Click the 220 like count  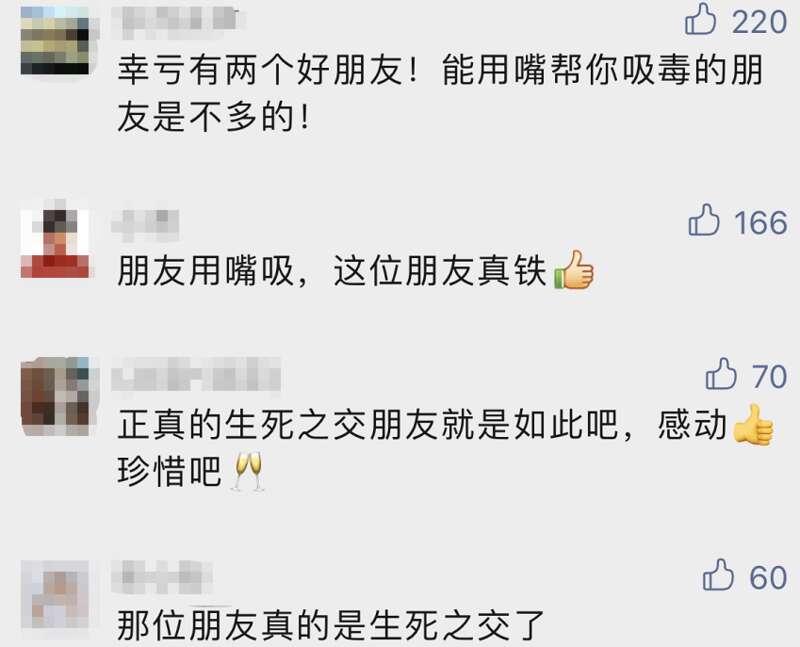tap(760, 22)
